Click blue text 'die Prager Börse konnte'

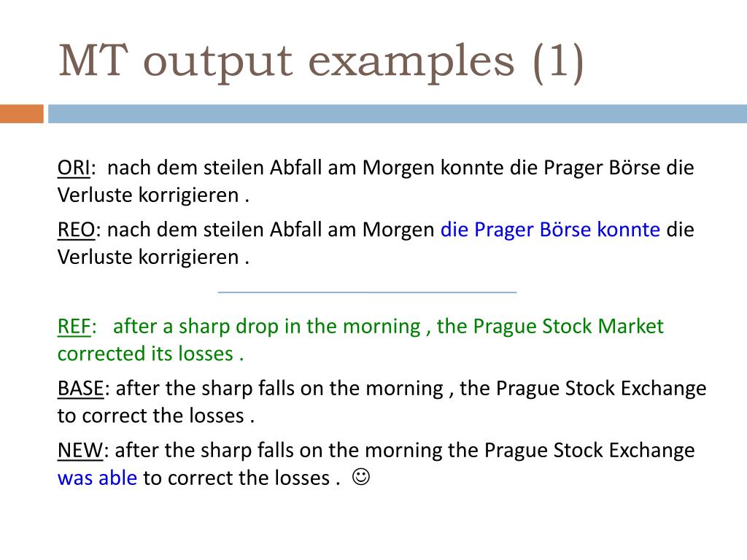550,230
